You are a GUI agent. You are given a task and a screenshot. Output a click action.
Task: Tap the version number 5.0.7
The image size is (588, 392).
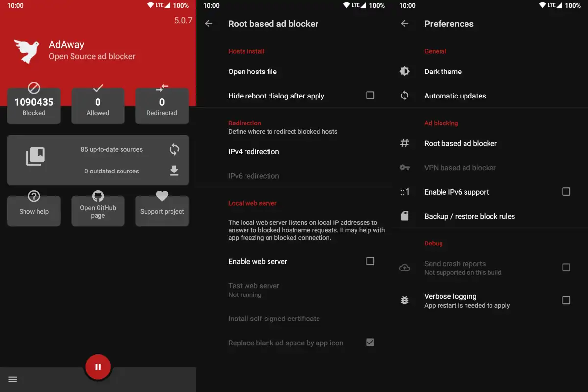pos(183,21)
